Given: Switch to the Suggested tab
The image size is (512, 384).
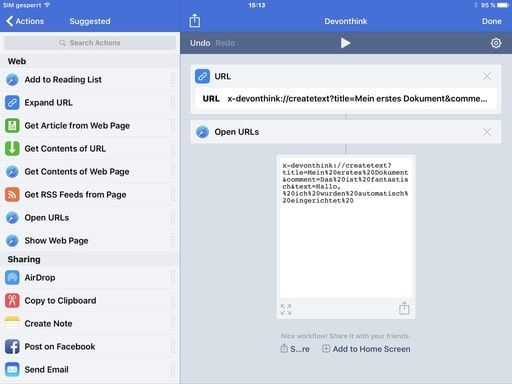Looking at the screenshot, I should click(x=90, y=21).
